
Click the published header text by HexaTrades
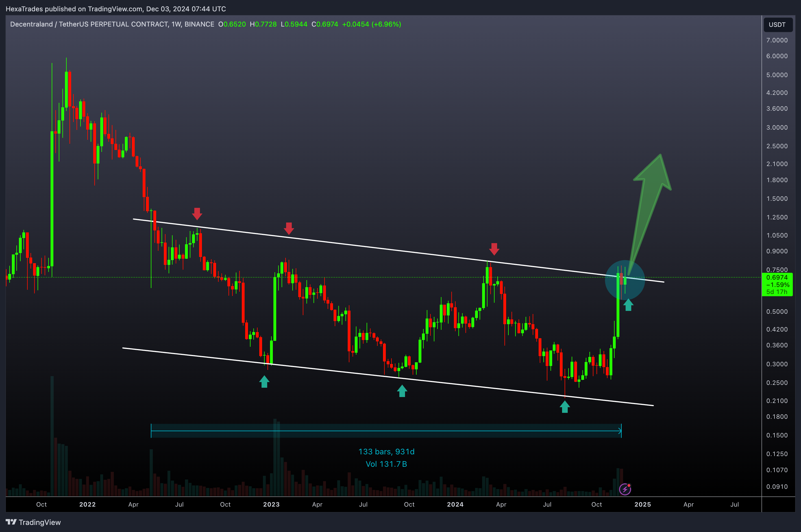click(x=116, y=9)
